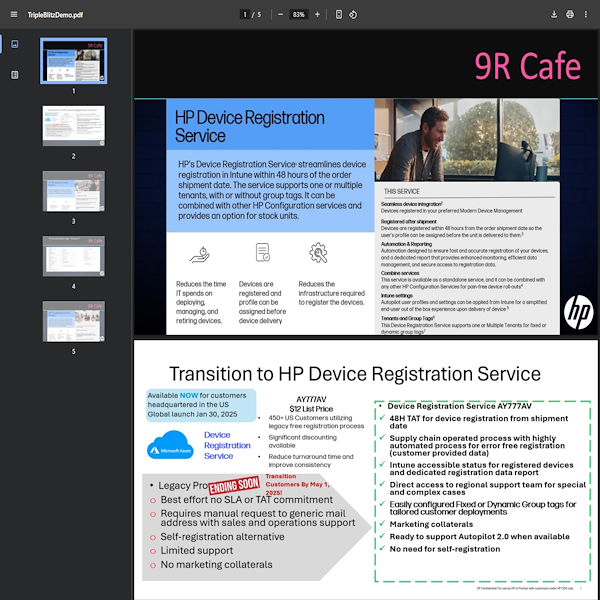Click Automation & Reporting heading
Image resolution: width=600 pixels, height=600 pixels.
(x=406, y=244)
